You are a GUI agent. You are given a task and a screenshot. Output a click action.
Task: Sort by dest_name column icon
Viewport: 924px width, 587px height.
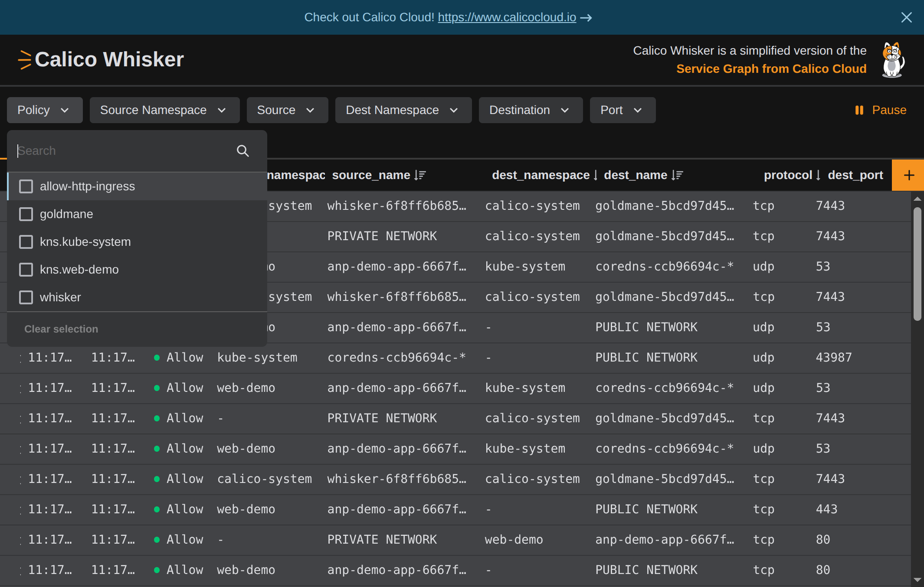(677, 175)
